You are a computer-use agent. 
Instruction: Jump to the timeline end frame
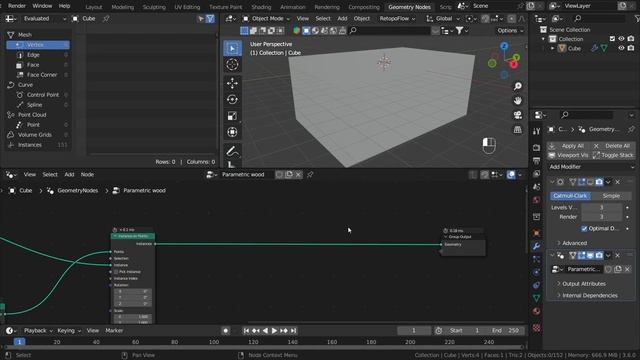click(x=293, y=331)
